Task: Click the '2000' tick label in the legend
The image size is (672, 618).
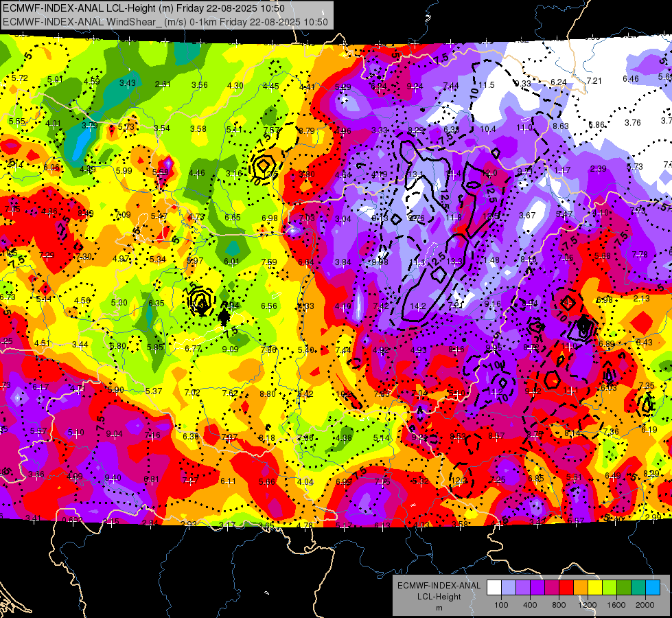Action: pyautogui.click(x=645, y=605)
